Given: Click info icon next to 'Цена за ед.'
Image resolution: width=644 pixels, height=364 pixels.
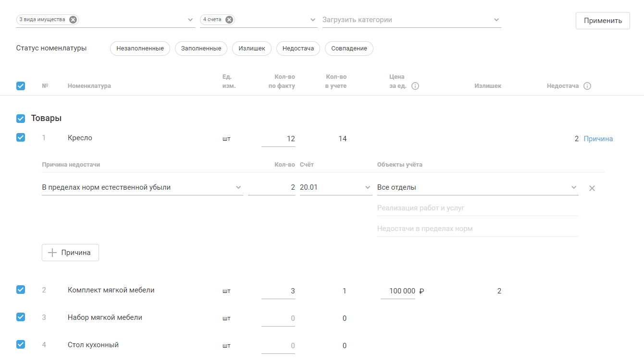Looking at the screenshot, I should tap(416, 86).
